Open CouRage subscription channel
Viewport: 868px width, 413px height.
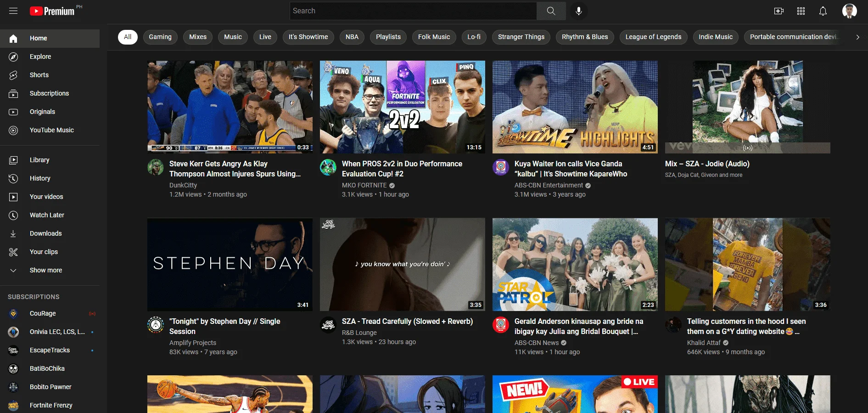(x=50, y=314)
